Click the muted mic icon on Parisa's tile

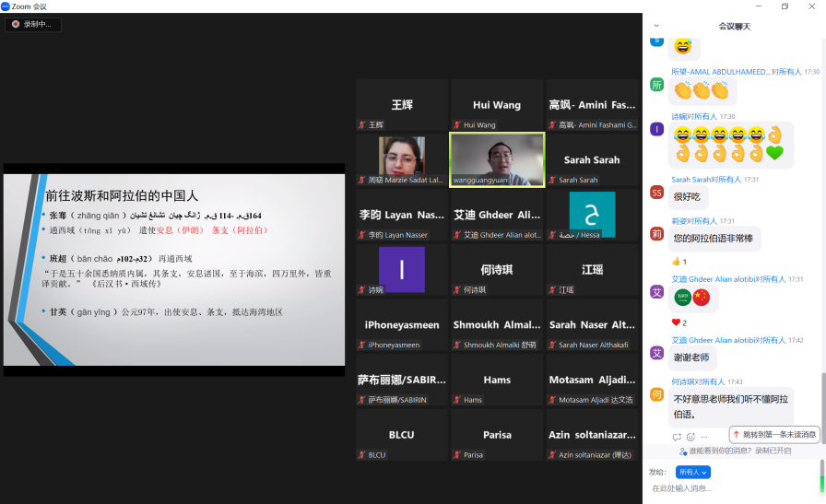(x=456, y=454)
